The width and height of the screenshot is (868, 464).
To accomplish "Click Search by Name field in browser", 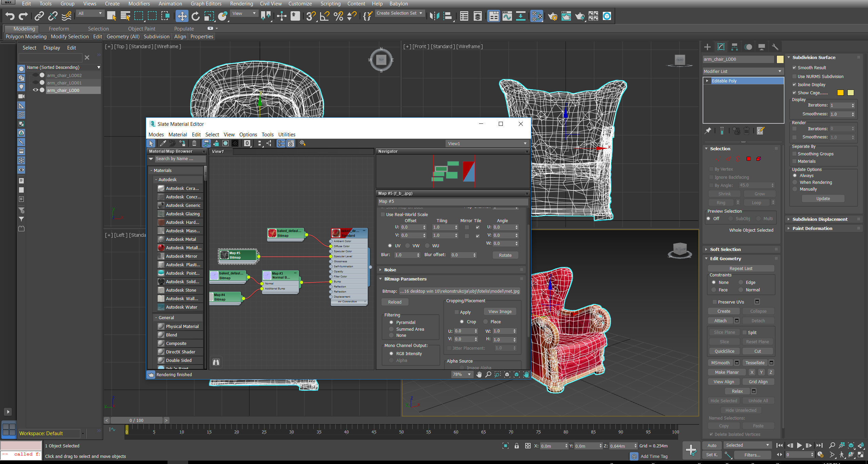I will [x=180, y=159].
